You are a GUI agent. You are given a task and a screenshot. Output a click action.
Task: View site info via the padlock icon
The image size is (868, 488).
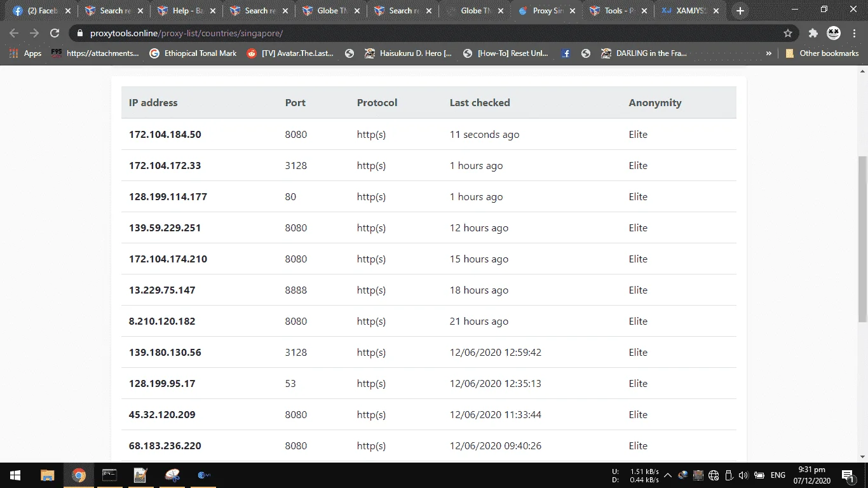pos(80,33)
